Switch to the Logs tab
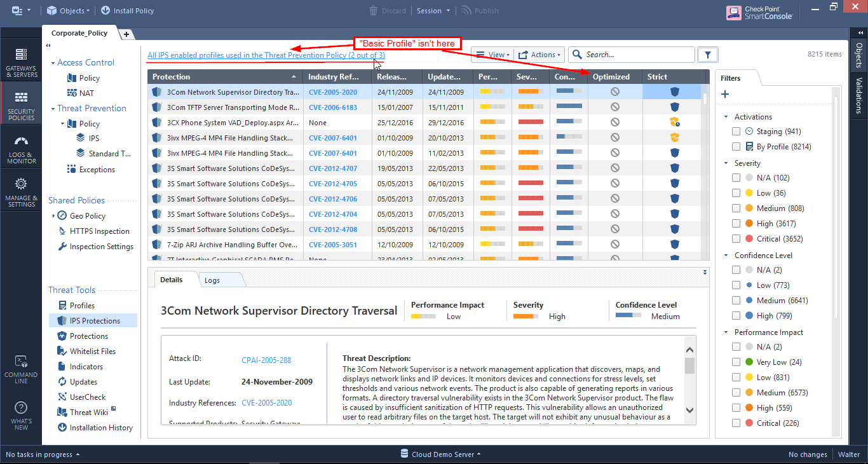 (x=212, y=280)
